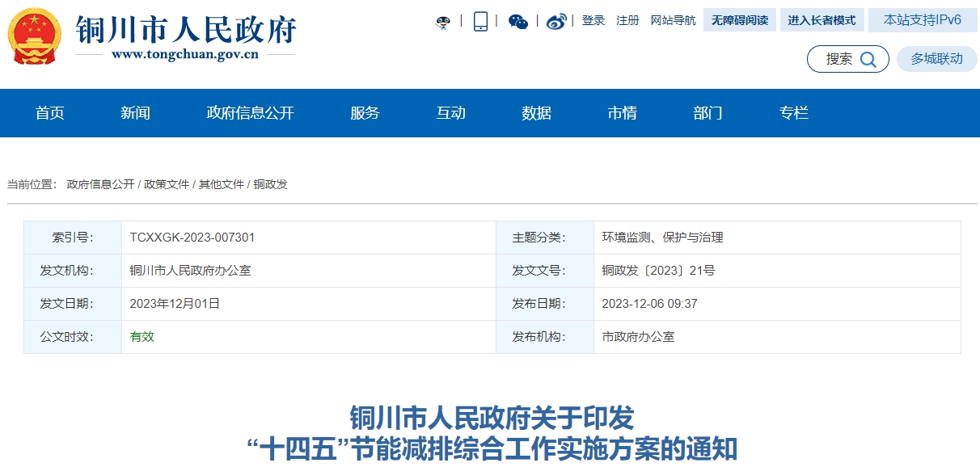Click the national emblem logo

(34, 36)
